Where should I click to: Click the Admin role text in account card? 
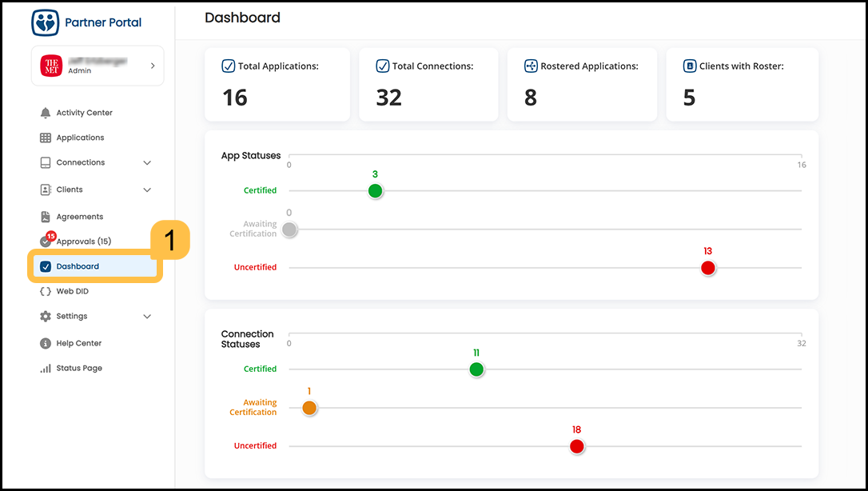pos(80,71)
